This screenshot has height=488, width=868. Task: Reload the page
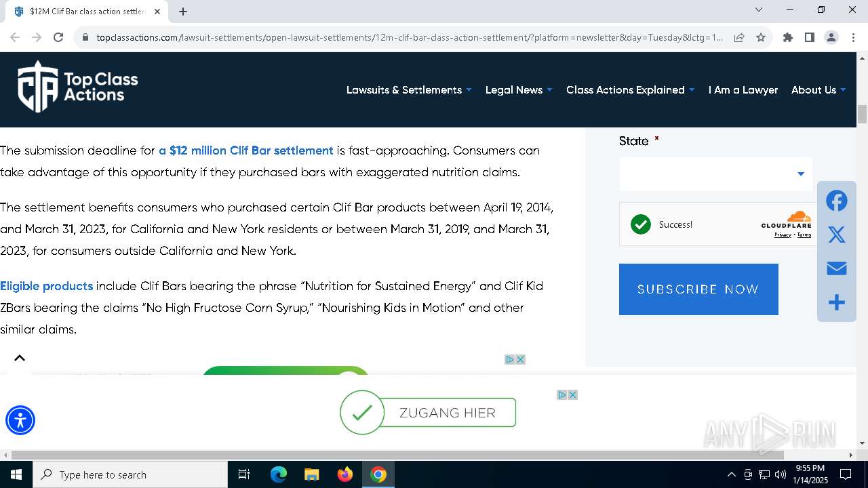[x=58, y=37]
